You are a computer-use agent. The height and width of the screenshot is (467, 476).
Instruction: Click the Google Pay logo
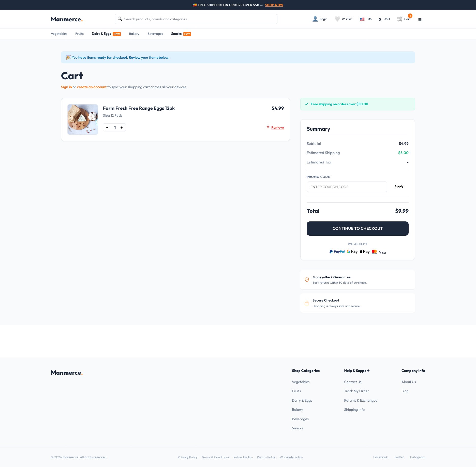click(352, 251)
